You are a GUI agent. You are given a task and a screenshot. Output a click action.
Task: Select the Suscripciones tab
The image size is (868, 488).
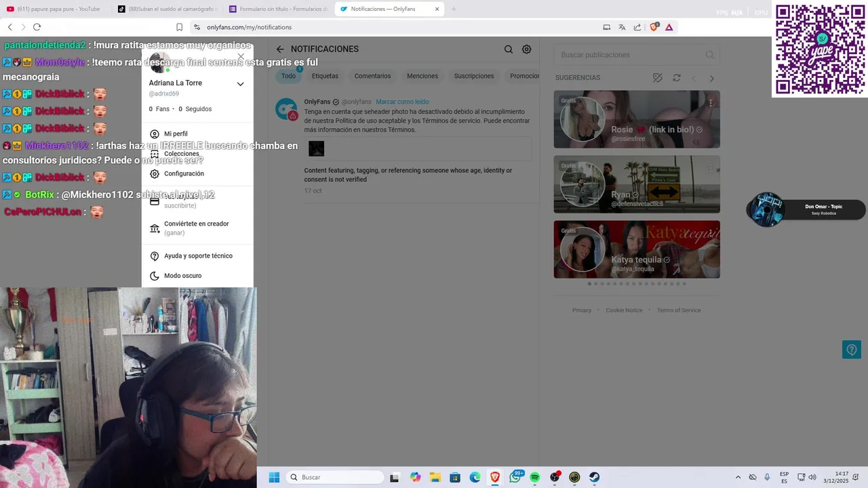click(x=474, y=76)
